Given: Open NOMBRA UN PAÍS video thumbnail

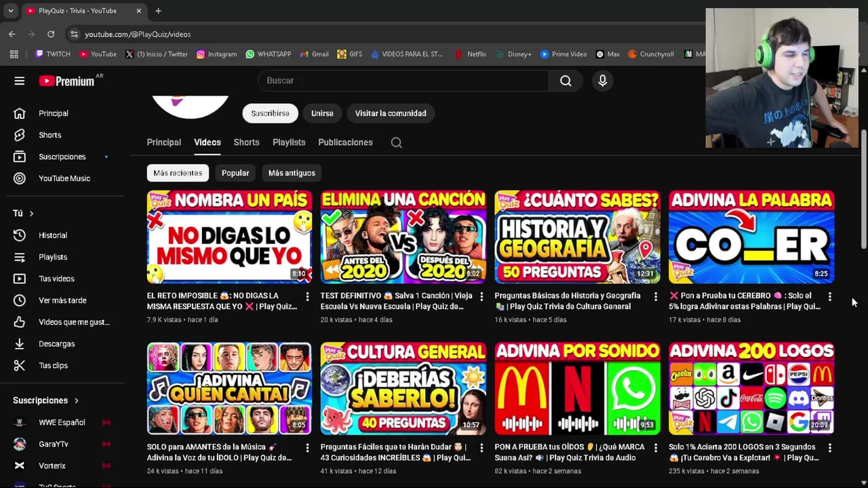Looking at the screenshot, I should [229, 237].
